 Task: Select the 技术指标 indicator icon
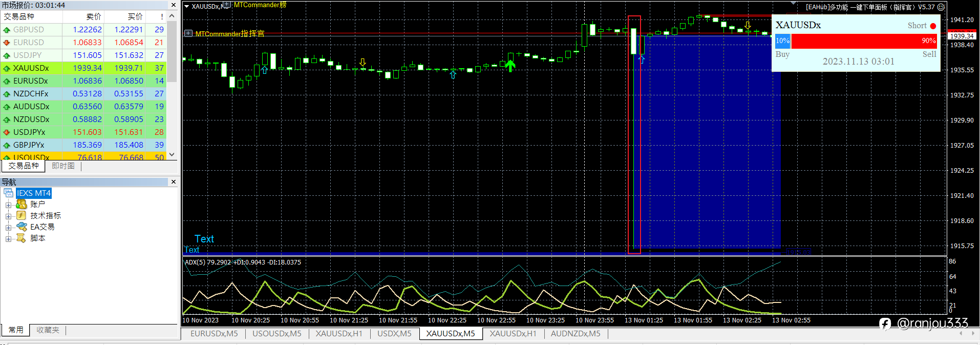22,215
